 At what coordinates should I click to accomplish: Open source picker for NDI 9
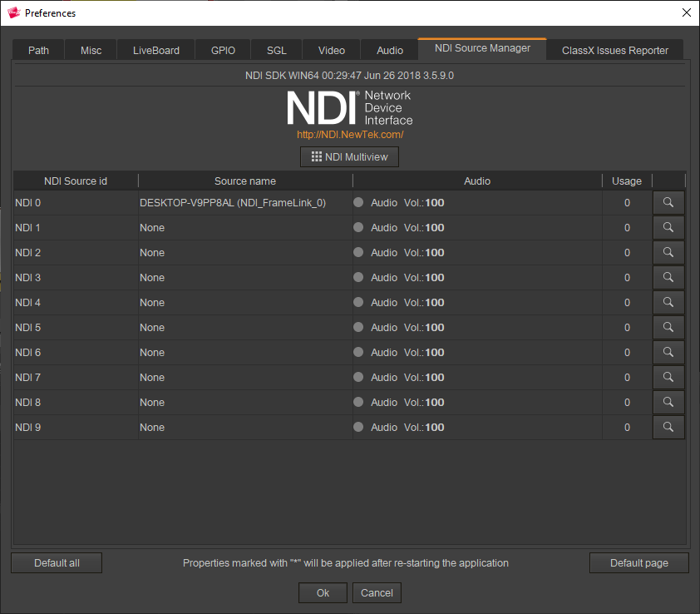tap(668, 427)
